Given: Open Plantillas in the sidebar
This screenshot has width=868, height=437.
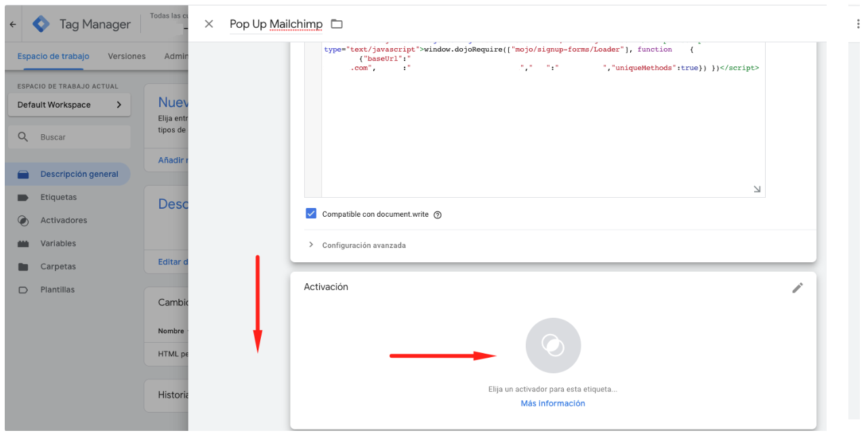Looking at the screenshot, I should [58, 289].
